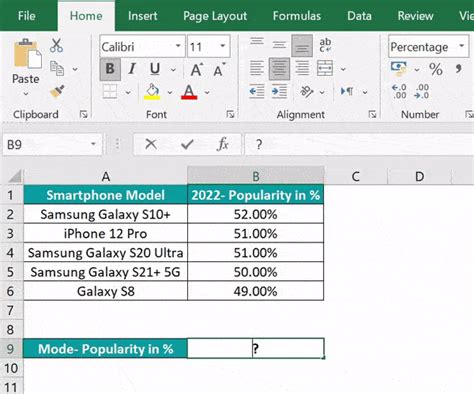Open Clipboard dialog launcher

pos(83,115)
